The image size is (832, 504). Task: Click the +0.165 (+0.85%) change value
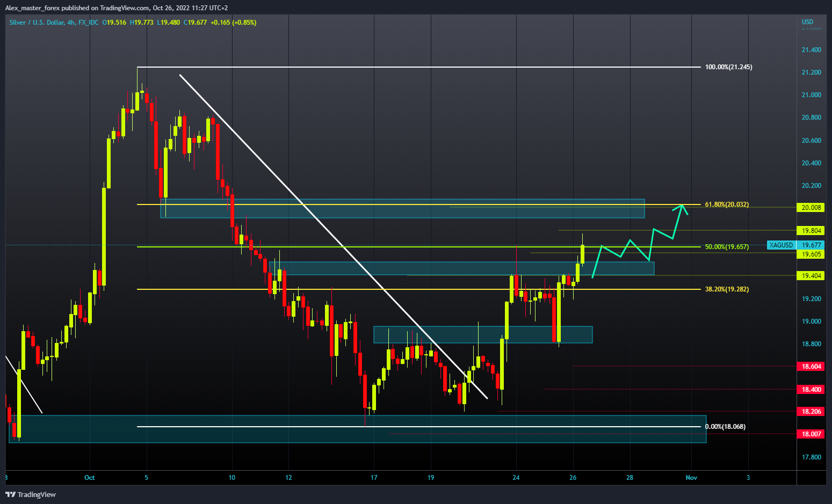(233, 23)
